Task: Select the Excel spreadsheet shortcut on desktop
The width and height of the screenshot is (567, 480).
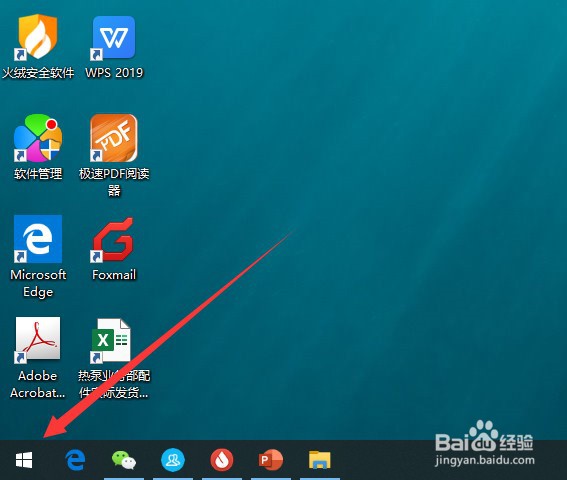Action: 111,340
